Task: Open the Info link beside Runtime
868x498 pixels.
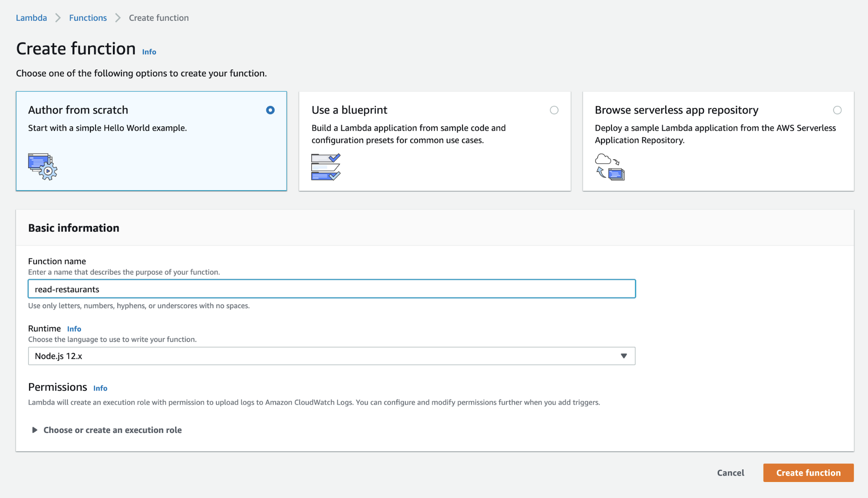Action: 74,329
